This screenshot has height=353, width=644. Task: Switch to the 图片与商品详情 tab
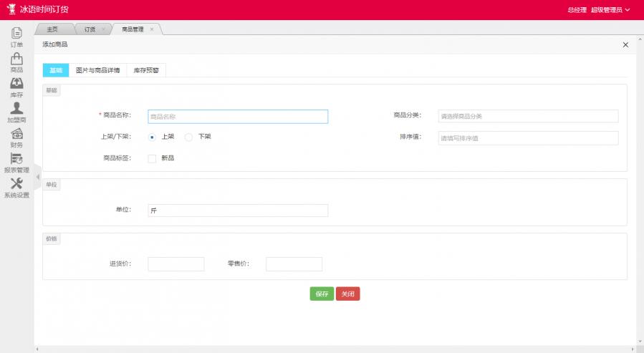click(x=97, y=70)
